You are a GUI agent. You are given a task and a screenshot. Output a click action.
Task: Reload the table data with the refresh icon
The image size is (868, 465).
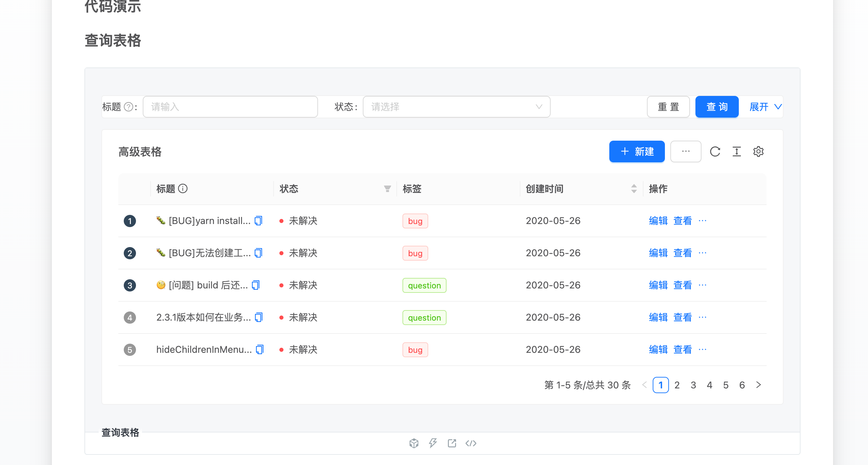click(715, 151)
